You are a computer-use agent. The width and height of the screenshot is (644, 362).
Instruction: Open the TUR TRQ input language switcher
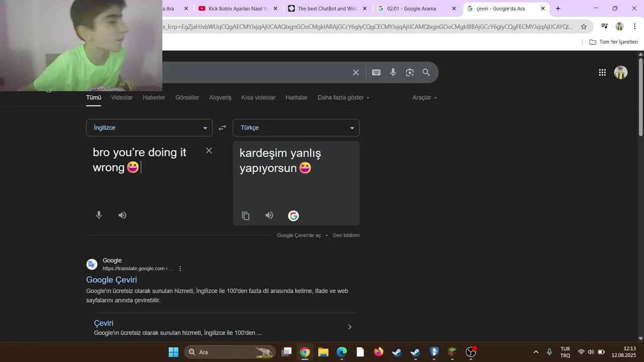(565, 352)
